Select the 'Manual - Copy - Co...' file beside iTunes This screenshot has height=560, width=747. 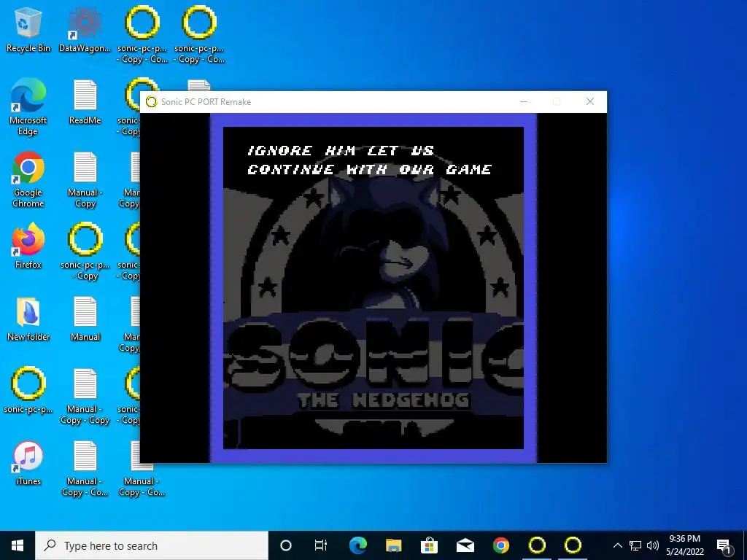(x=85, y=469)
